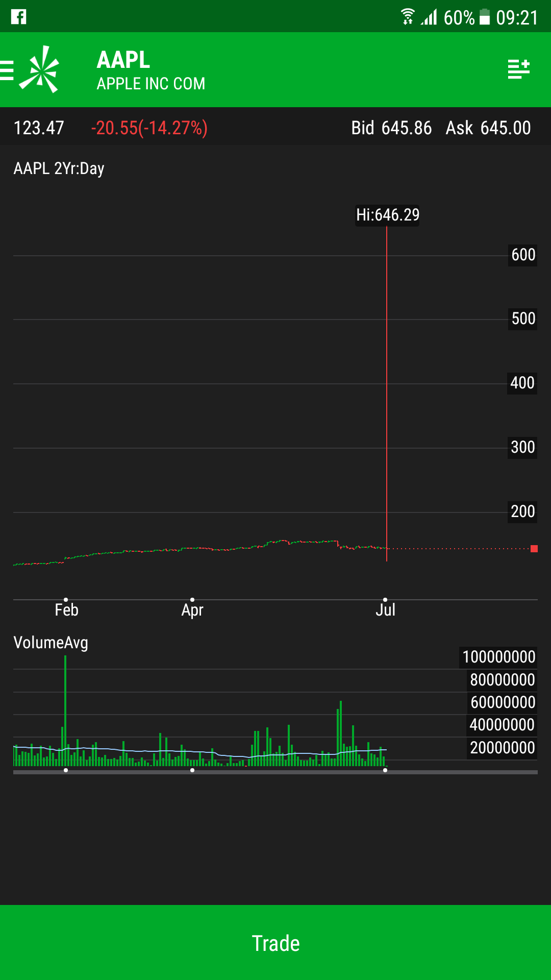
Task: Tap the 200 price axis label
Action: [x=523, y=511]
